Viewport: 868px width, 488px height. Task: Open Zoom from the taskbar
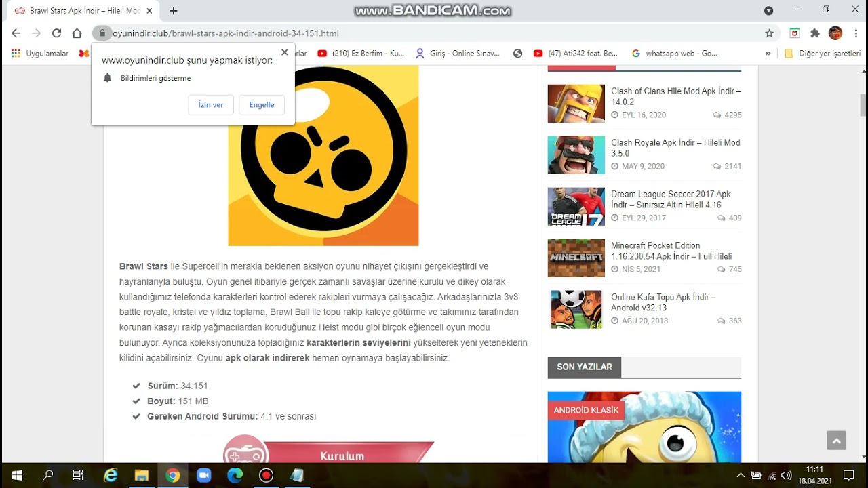pyautogui.click(x=203, y=476)
